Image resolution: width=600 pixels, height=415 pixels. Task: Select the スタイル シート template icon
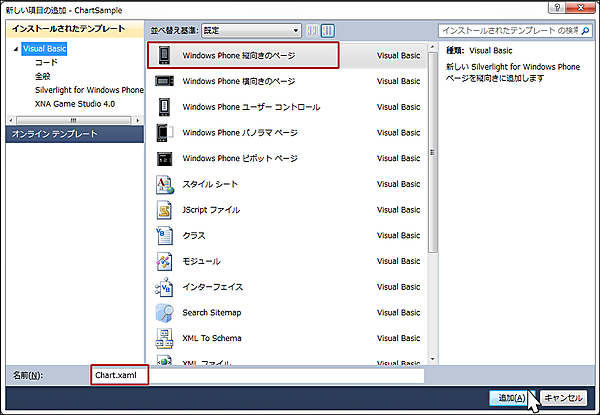[x=165, y=184]
